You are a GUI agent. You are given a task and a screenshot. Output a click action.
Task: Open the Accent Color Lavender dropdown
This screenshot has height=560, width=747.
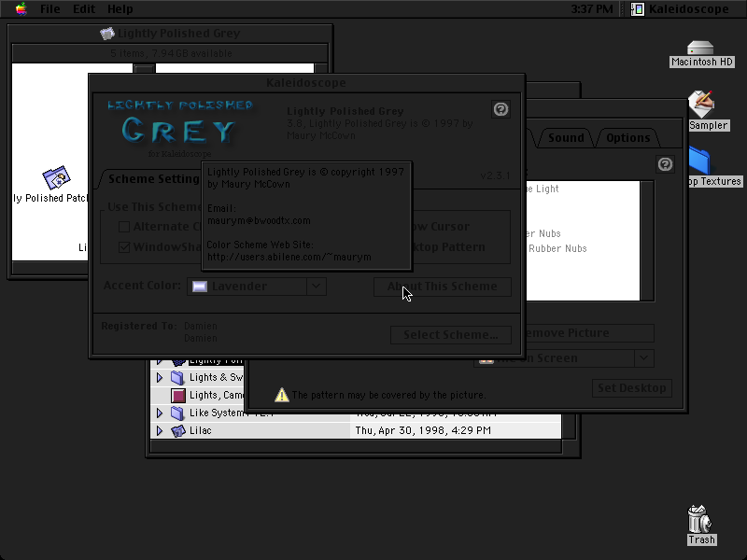tap(256, 287)
